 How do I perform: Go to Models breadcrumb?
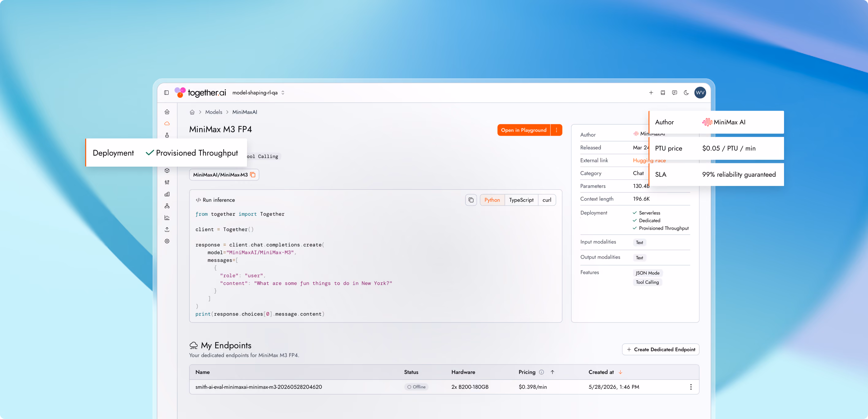[x=214, y=112]
